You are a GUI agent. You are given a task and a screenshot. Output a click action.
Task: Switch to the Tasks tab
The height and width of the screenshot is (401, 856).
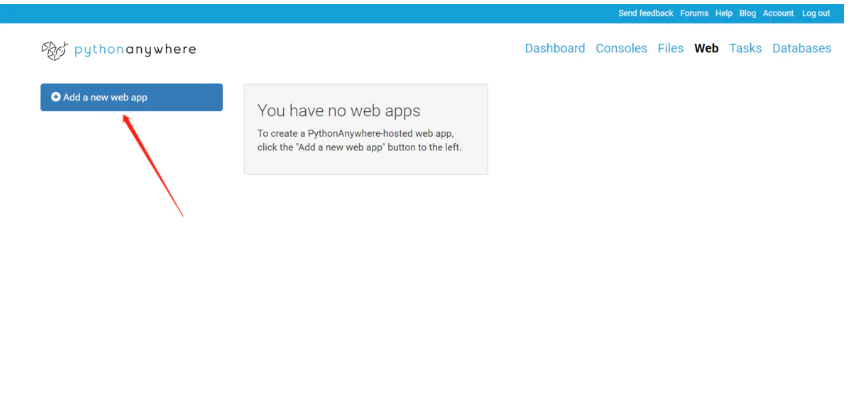(x=745, y=49)
